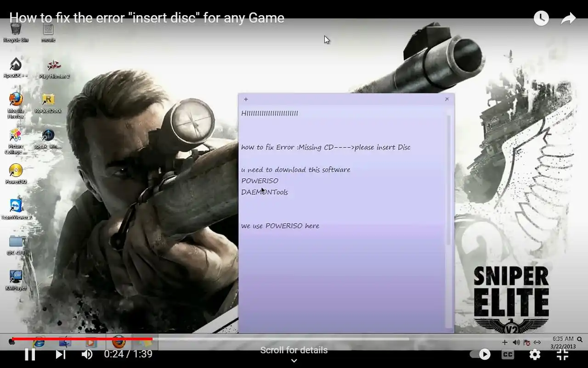The width and height of the screenshot is (588, 368).
Task: Click the 'POWERISO' line in the note
Action: 260,181
